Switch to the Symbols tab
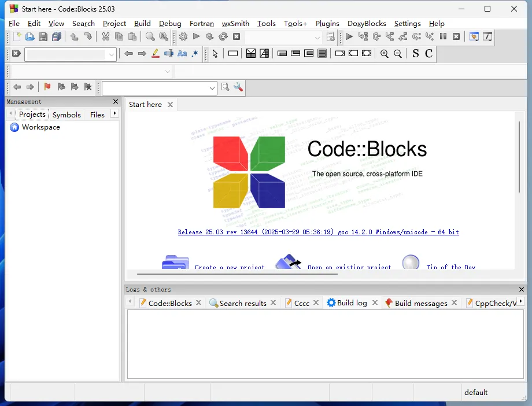 [x=66, y=115]
